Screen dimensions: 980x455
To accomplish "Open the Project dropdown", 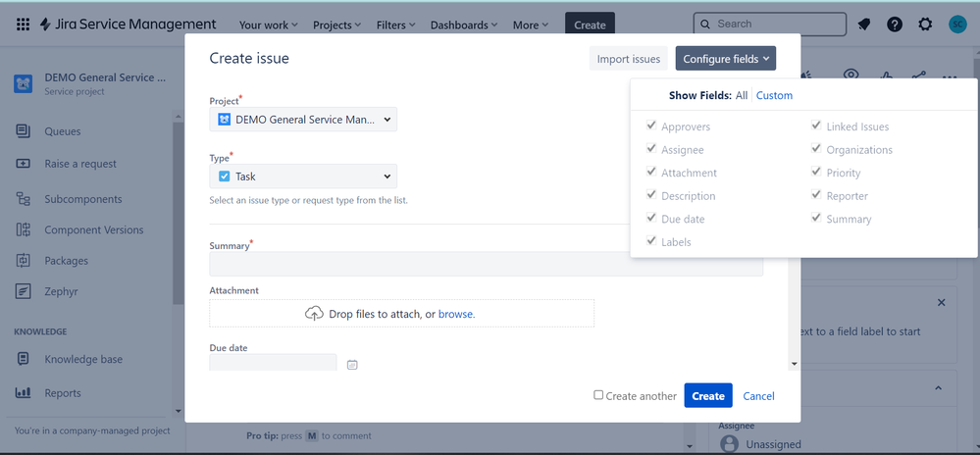I will 303,120.
